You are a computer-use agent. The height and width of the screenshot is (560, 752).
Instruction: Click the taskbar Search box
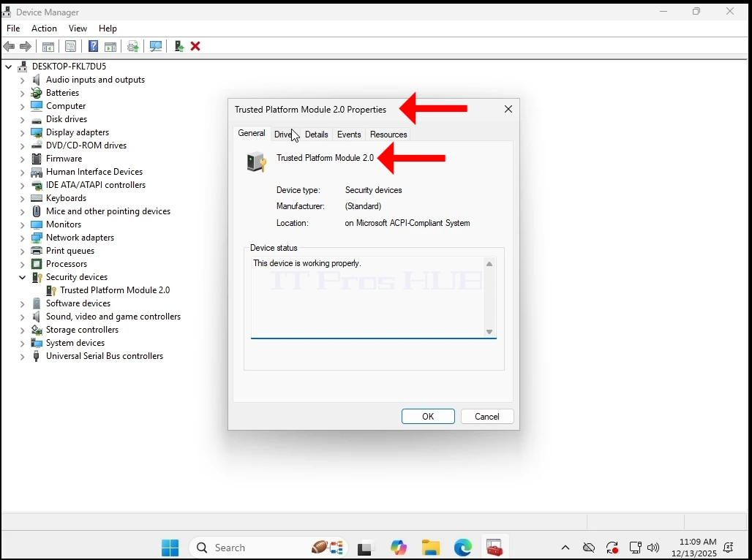tap(268, 548)
